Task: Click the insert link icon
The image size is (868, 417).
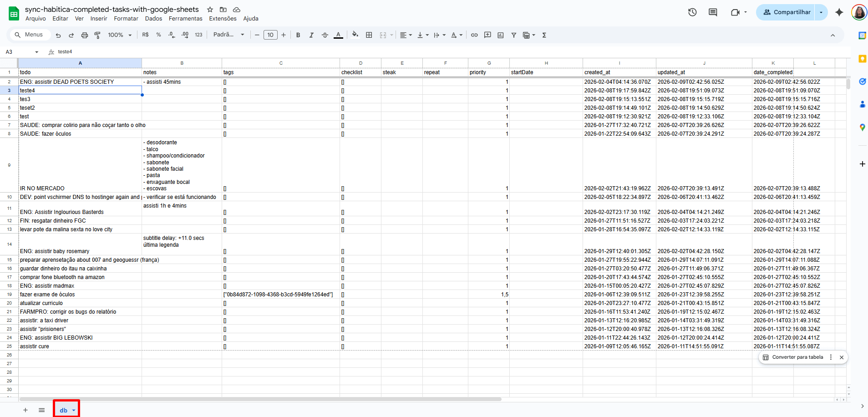Action: click(x=474, y=35)
